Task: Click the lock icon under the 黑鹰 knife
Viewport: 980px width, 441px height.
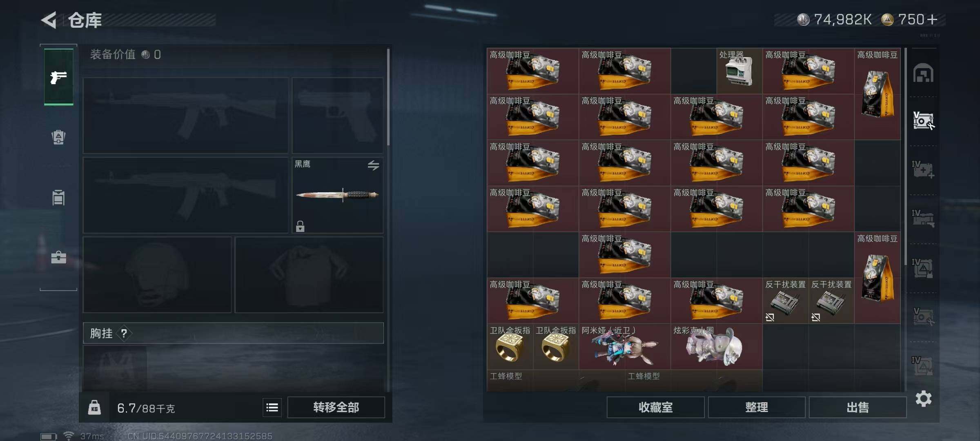Action: coord(300,226)
